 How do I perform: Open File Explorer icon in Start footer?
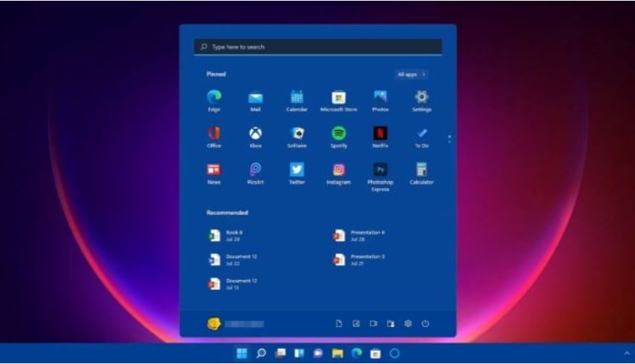[390, 323]
